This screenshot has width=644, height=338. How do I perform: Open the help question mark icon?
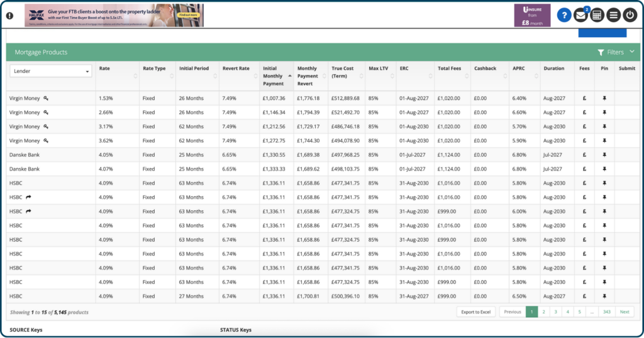pos(564,16)
